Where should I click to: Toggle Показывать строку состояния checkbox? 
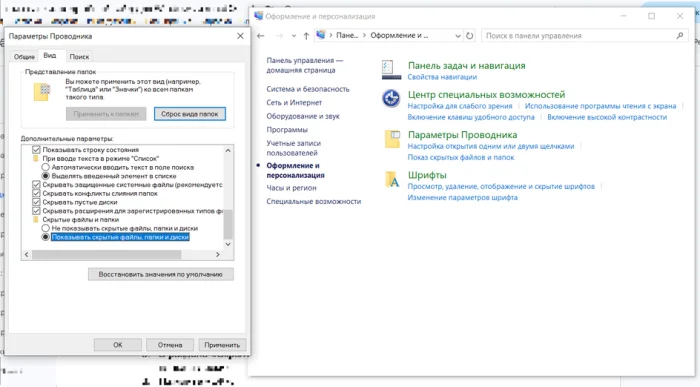tap(37, 150)
